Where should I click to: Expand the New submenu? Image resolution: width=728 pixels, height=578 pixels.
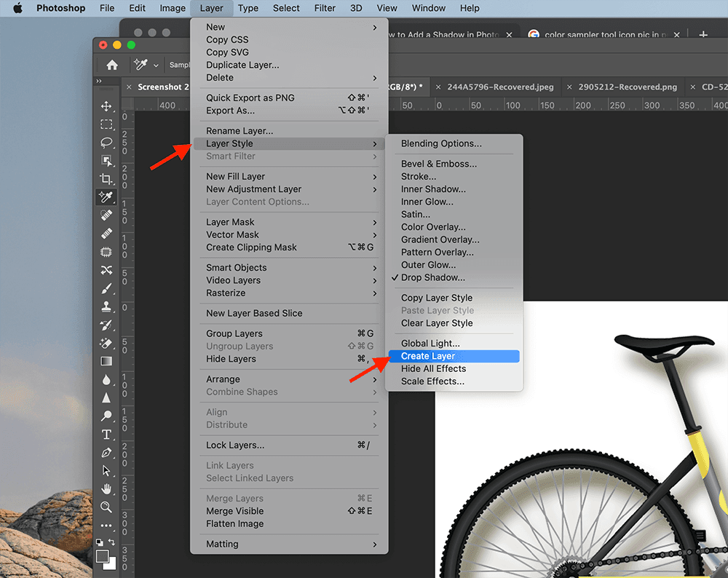(289, 28)
